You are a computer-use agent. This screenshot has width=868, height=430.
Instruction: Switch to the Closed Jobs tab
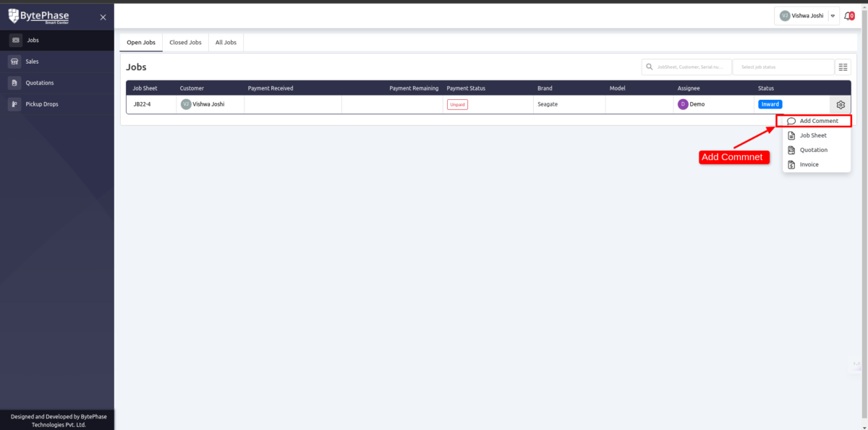click(x=185, y=43)
